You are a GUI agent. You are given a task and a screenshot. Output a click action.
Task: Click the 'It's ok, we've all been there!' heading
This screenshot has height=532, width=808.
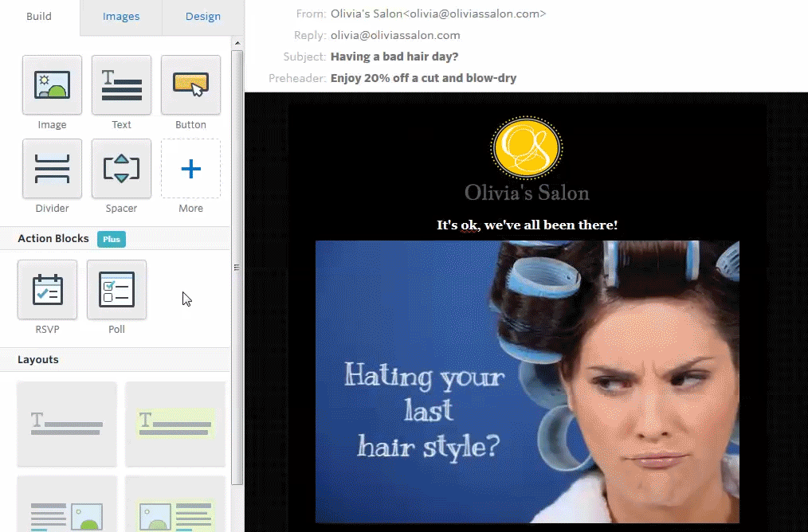tap(528, 225)
